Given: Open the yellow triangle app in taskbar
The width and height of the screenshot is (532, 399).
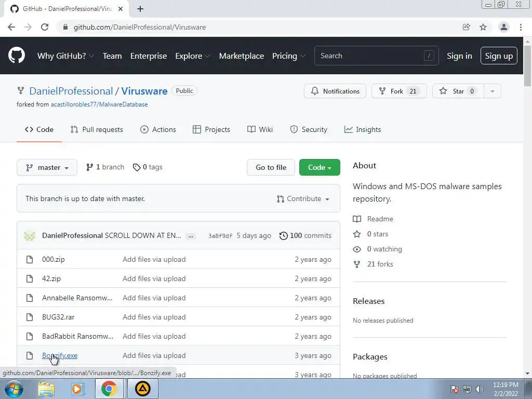Looking at the screenshot, I should 142,389.
